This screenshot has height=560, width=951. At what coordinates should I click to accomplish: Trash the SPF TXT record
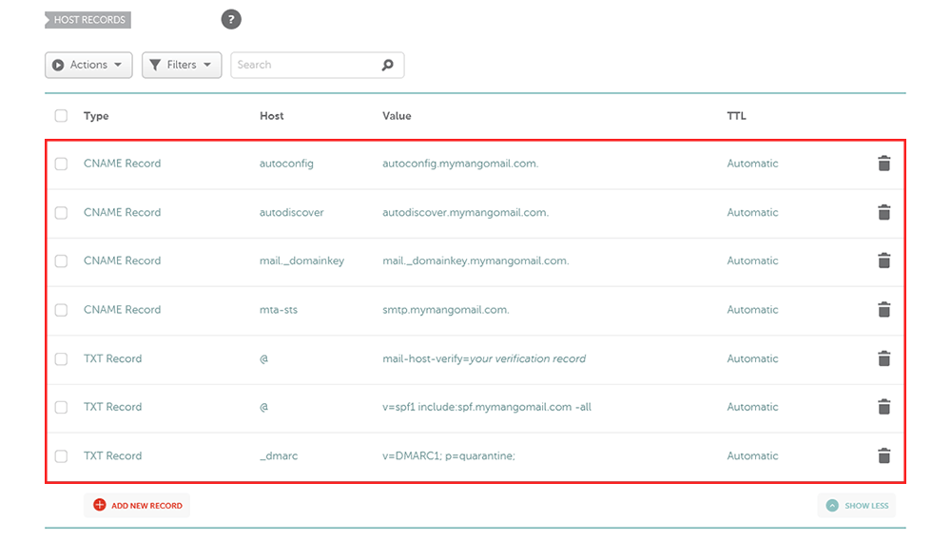click(883, 407)
